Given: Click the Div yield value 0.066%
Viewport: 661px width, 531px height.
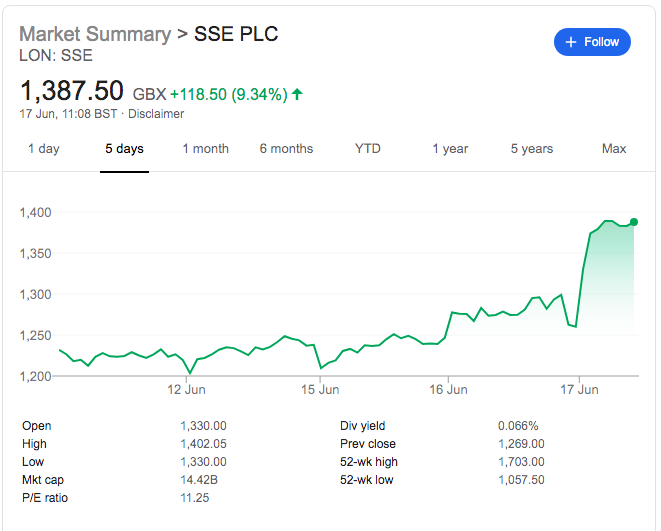Looking at the screenshot, I should point(518,426).
